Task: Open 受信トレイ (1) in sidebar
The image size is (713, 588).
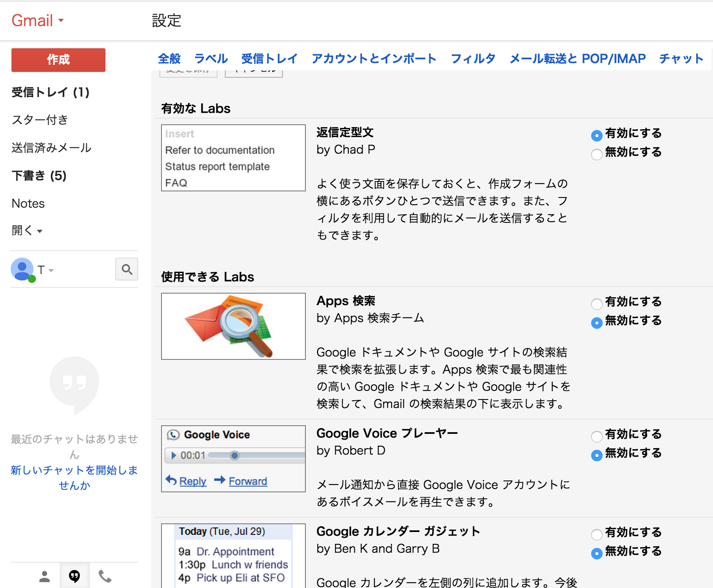Action: (50, 92)
